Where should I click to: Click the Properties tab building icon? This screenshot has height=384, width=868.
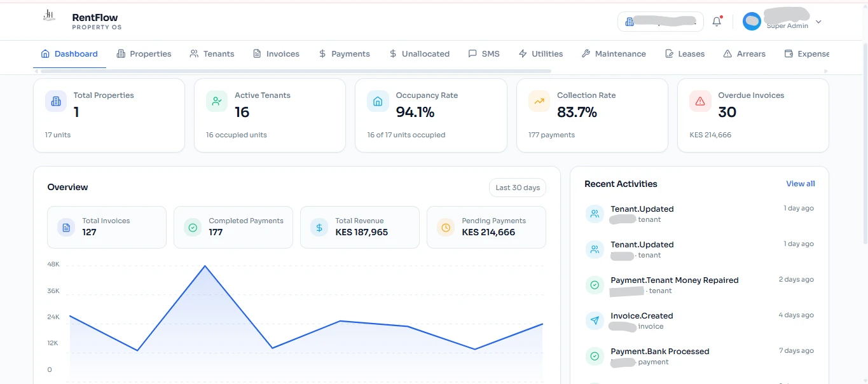click(x=121, y=54)
